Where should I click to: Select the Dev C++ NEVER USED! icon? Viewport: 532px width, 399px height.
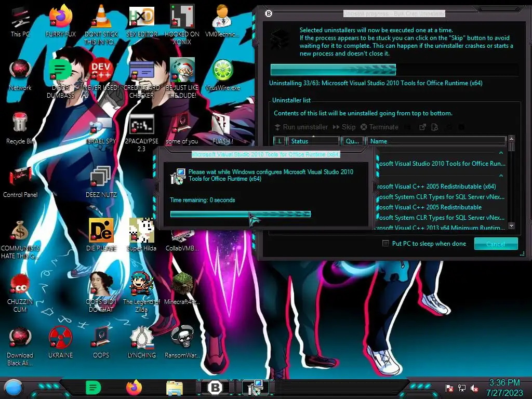coord(101,75)
